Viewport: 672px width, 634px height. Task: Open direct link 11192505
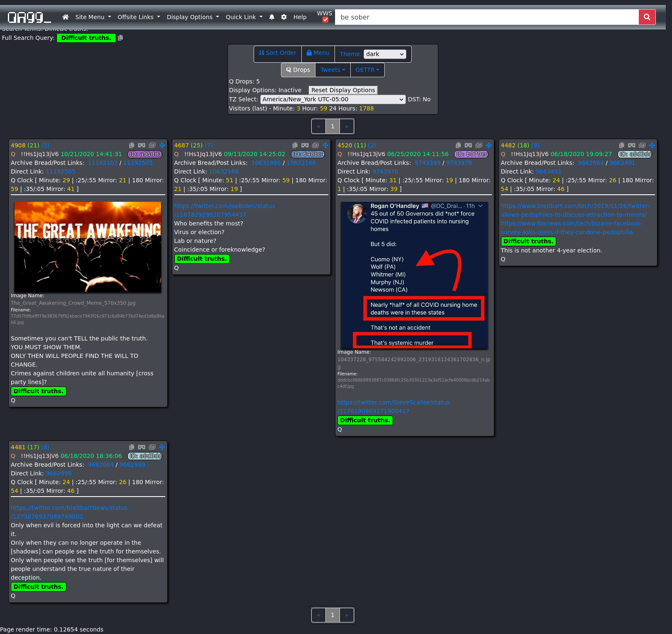tap(60, 171)
